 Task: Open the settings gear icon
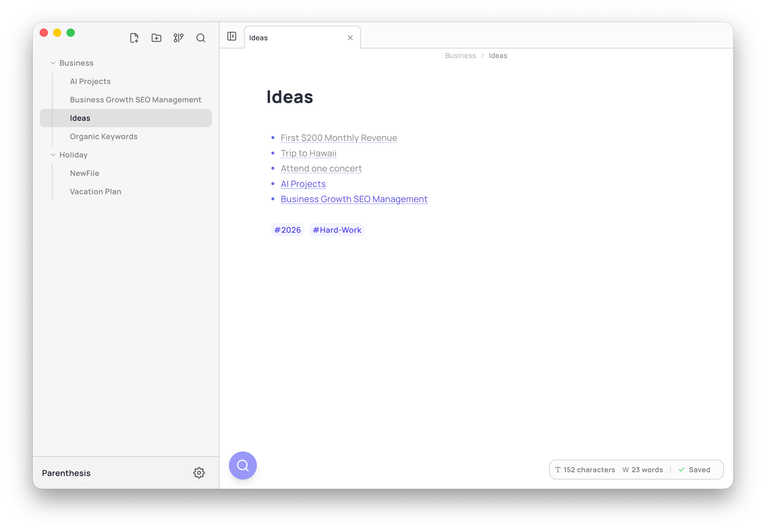[x=199, y=472]
